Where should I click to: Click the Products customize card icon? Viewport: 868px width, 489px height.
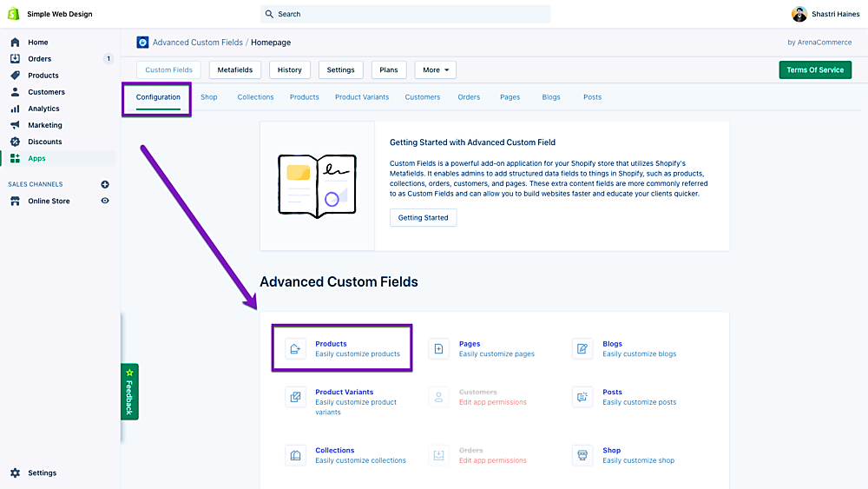pyautogui.click(x=295, y=349)
